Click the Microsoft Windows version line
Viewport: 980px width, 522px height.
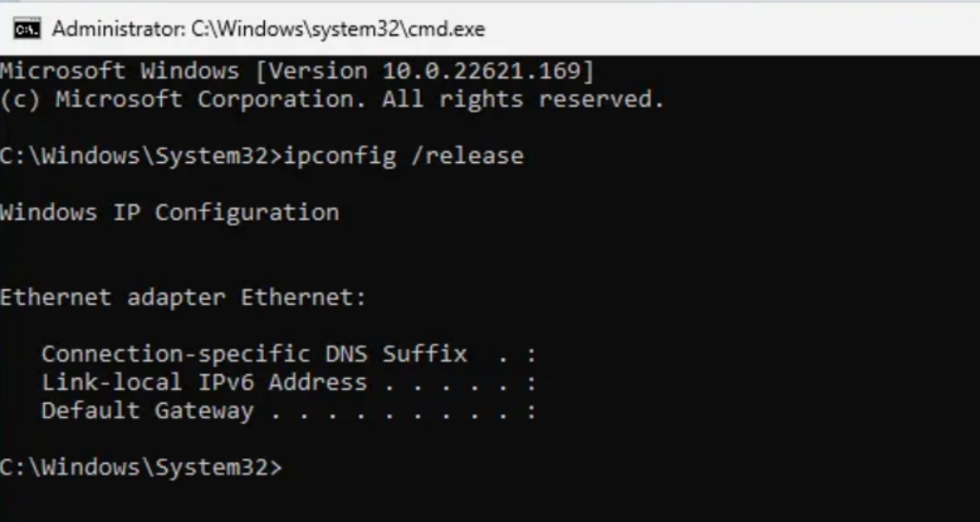tap(296, 71)
